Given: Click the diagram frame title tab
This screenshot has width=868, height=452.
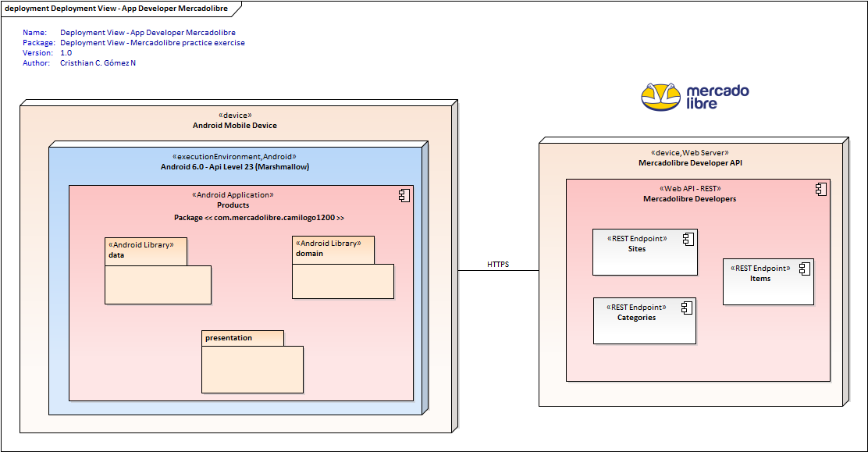Looking at the screenshot, I should [x=122, y=9].
